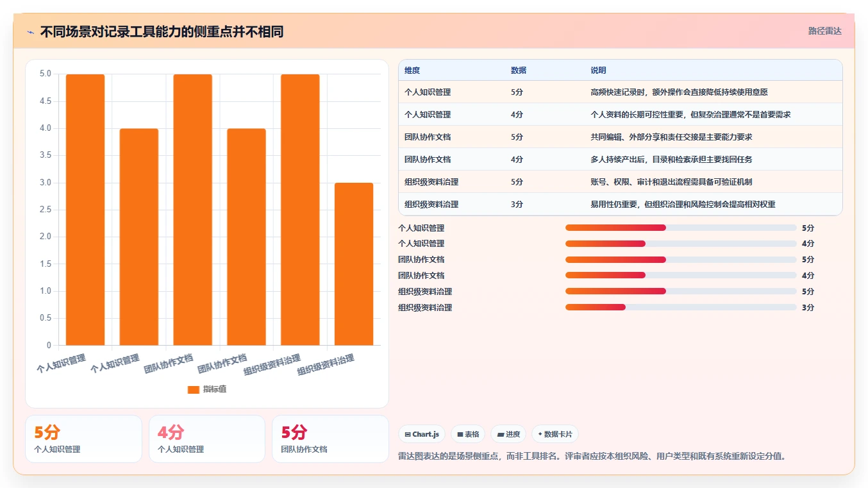Click the 指标值 legend label

(215, 389)
